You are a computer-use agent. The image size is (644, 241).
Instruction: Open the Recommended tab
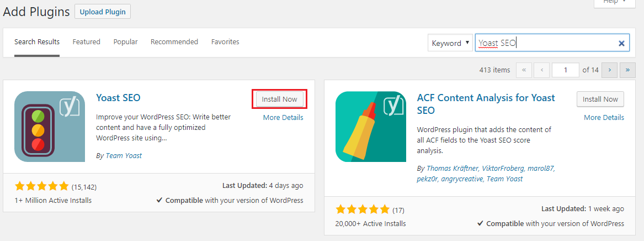(174, 42)
